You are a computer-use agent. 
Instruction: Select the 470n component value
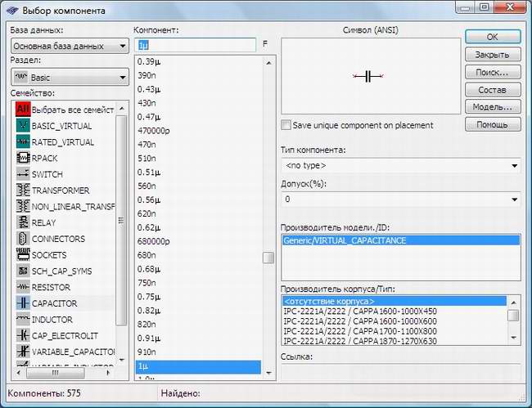[147, 145]
